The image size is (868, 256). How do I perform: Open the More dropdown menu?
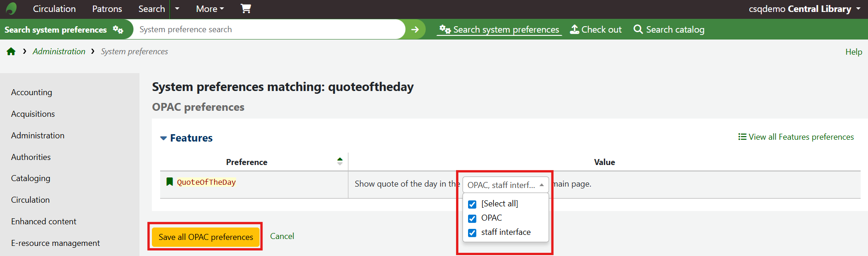tap(209, 9)
